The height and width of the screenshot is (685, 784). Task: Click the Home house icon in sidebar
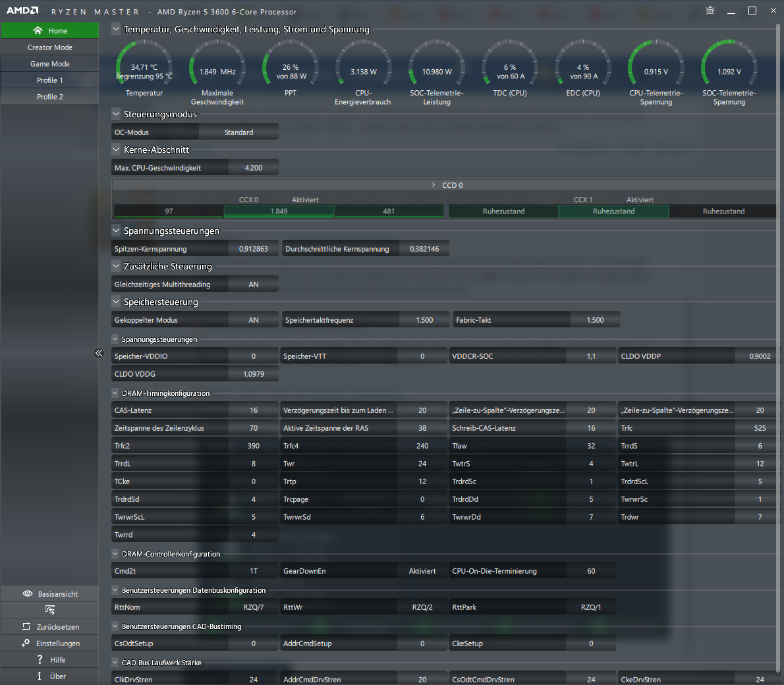[x=38, y=30]
